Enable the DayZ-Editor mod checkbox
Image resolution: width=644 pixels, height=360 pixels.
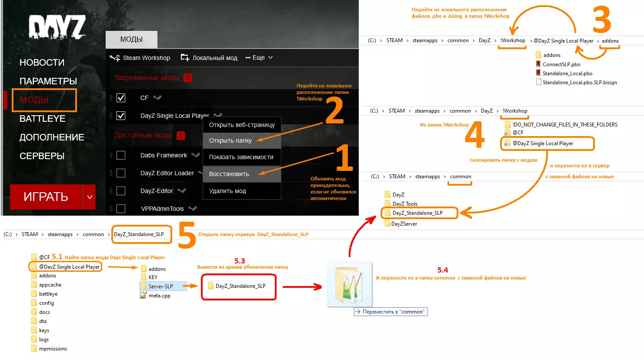(121, 191)
